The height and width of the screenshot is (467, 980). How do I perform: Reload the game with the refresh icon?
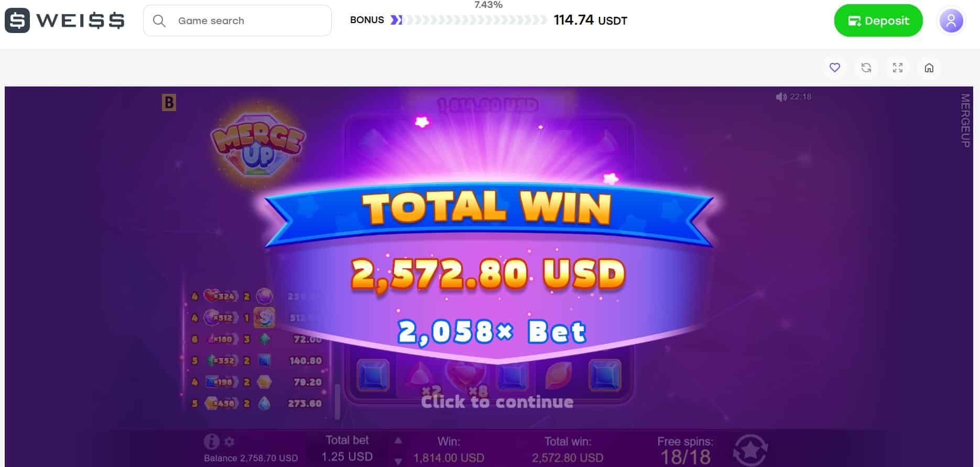(x=866, y=68)
